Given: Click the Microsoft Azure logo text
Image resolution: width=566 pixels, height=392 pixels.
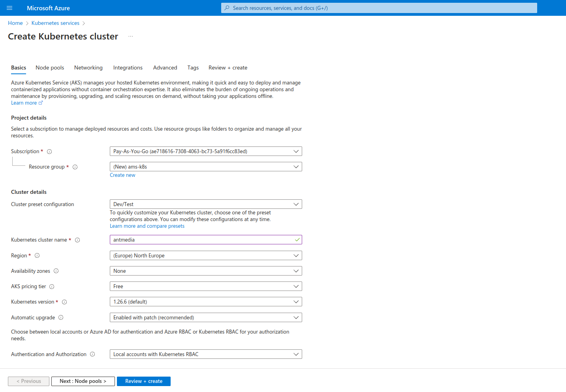Looking at the screenshot, I should point(48,8).
